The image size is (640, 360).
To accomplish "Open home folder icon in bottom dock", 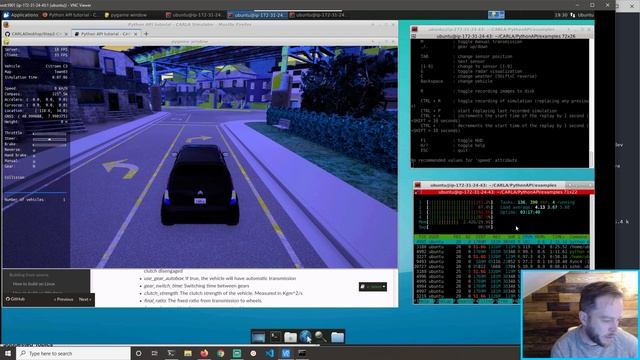I will point(337,337).
